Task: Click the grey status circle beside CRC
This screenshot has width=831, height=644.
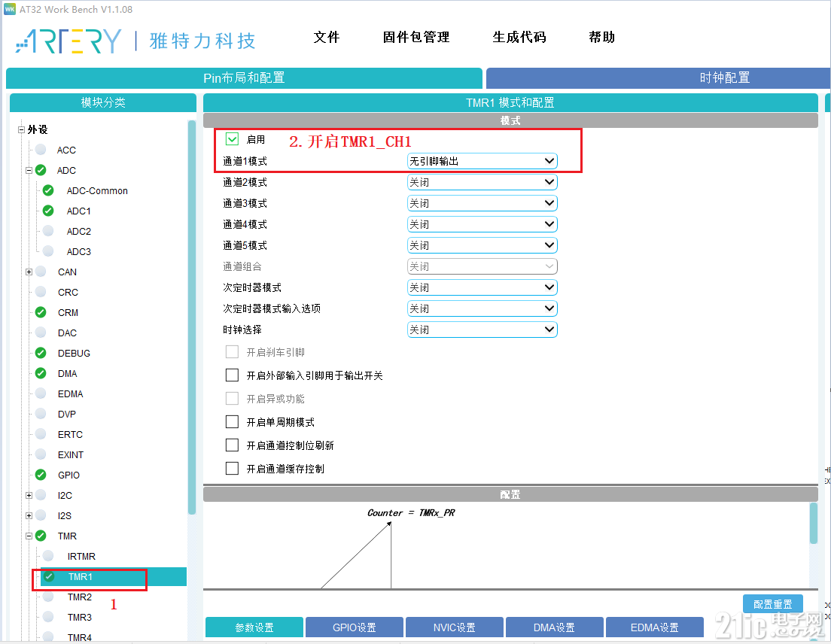Action: click(41, 292)
